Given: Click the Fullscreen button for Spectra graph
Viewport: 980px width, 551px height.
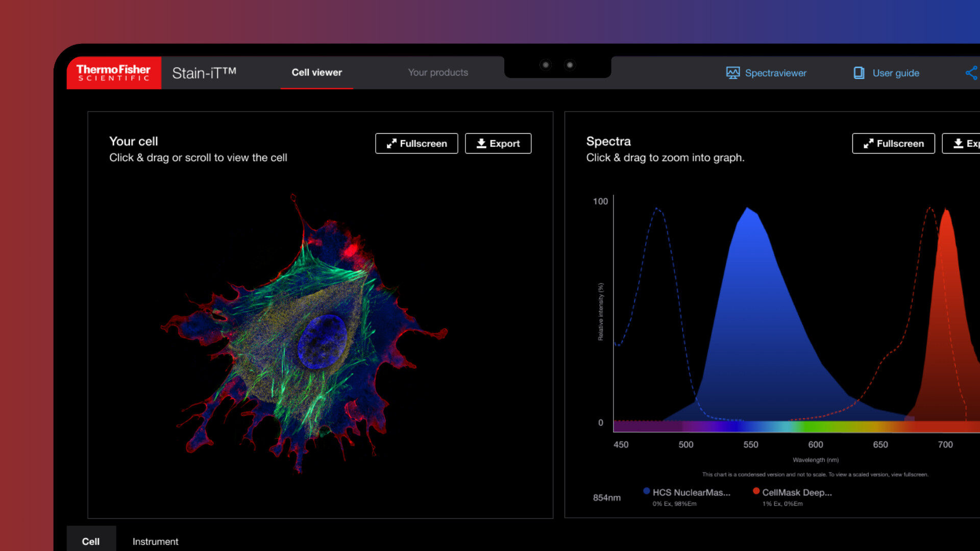Looking at the screenshot, I should pyautogui.click(x=893, y=144).
